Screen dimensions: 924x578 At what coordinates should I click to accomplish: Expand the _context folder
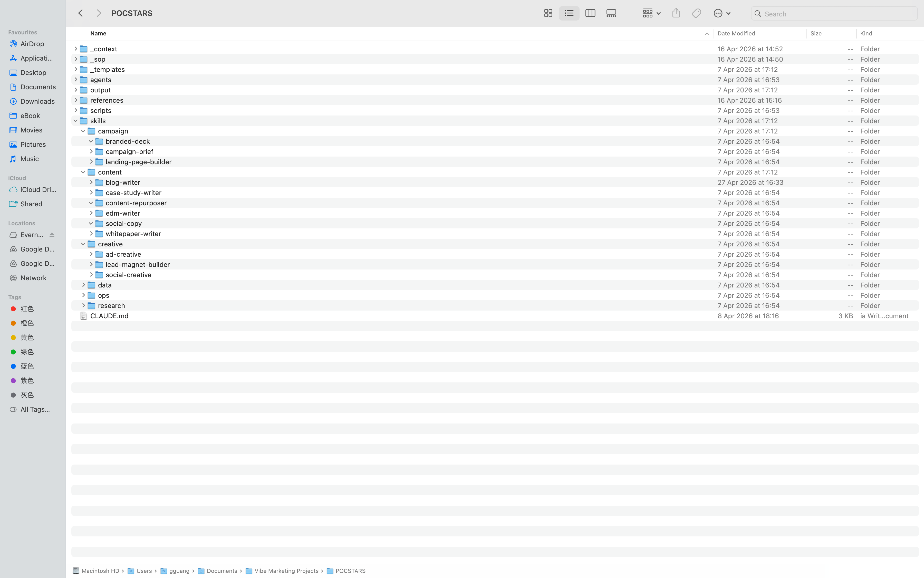76,49
